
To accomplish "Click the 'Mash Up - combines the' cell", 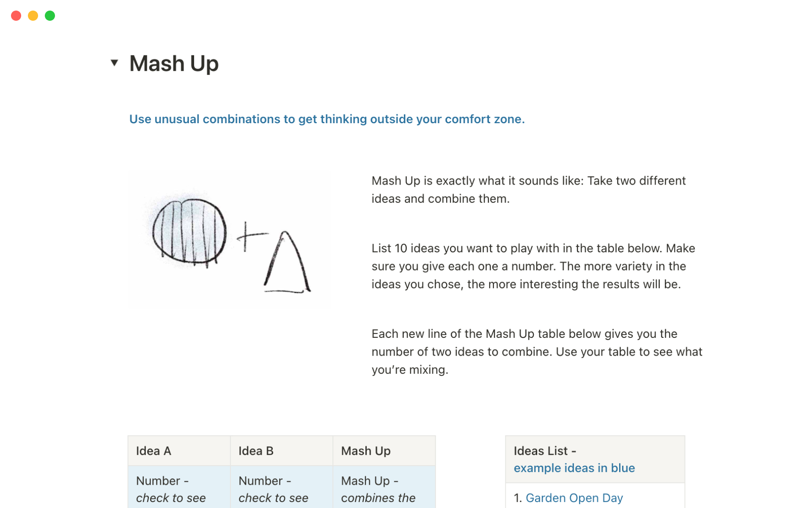I will coord(384,489).
